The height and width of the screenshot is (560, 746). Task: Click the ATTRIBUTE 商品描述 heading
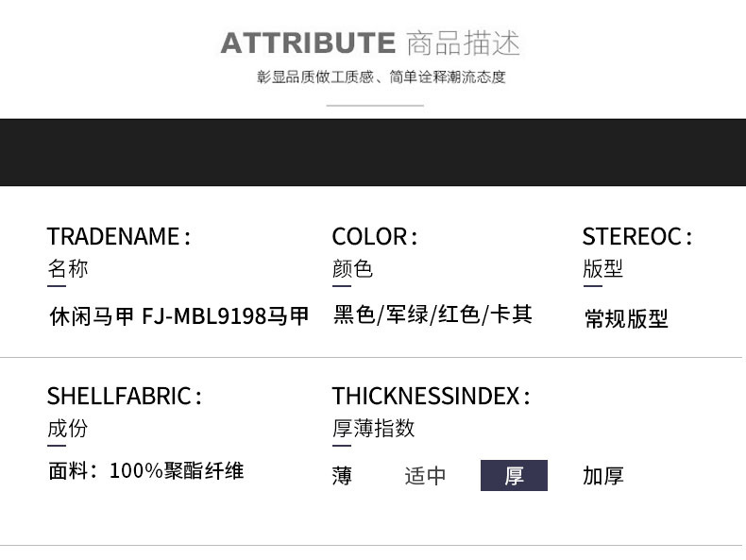pyautogui.click(x=370, y=43)
